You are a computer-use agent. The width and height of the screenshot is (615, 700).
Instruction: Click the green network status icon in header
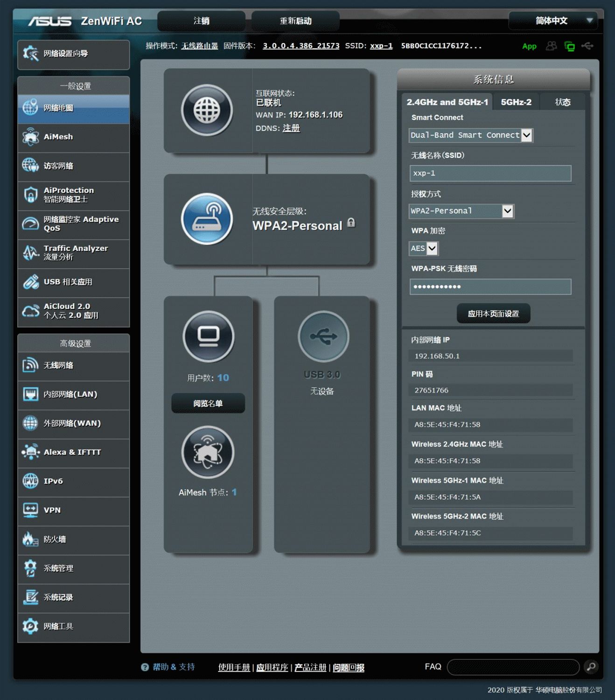(x=569, y=46)
